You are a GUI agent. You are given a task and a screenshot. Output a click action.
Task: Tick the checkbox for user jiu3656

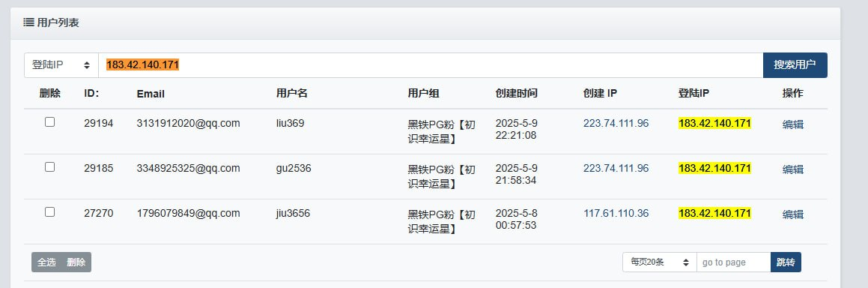50,211
